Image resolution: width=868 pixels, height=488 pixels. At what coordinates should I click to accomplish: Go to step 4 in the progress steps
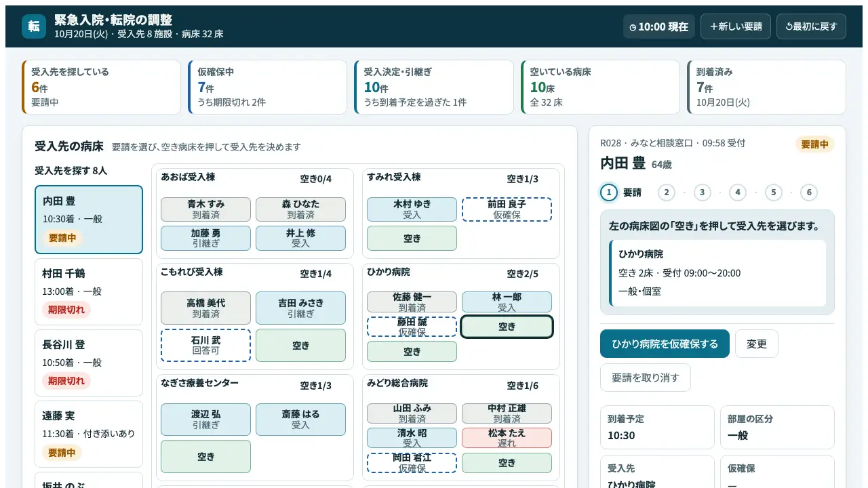(738, 192)
